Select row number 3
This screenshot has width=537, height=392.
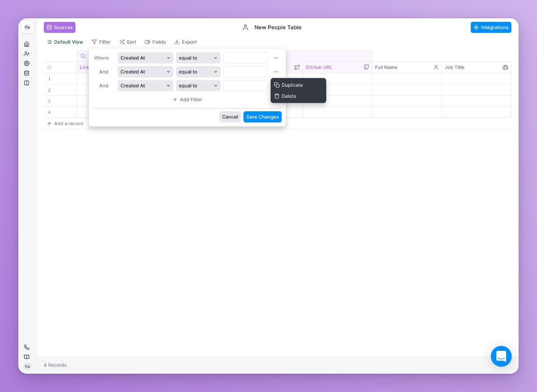pos(49,101)
